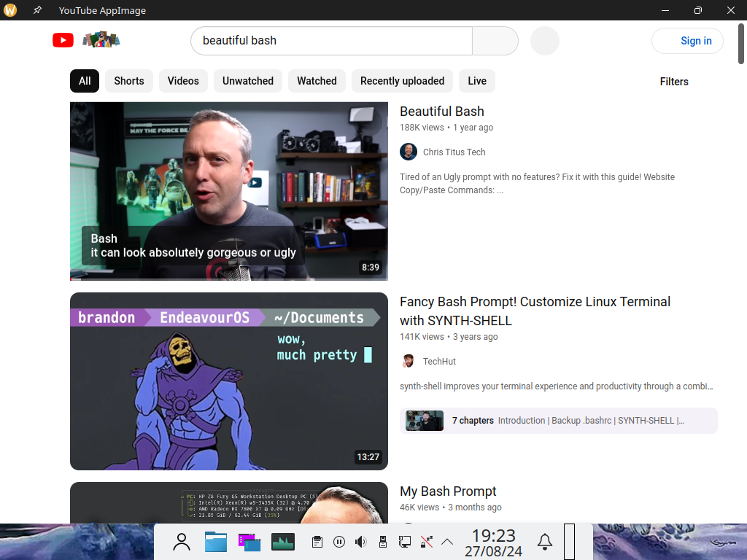This screenshot has height=560, width=747.
Task: Open the purple-blue windows icon in taskbar
Action: 249,542
